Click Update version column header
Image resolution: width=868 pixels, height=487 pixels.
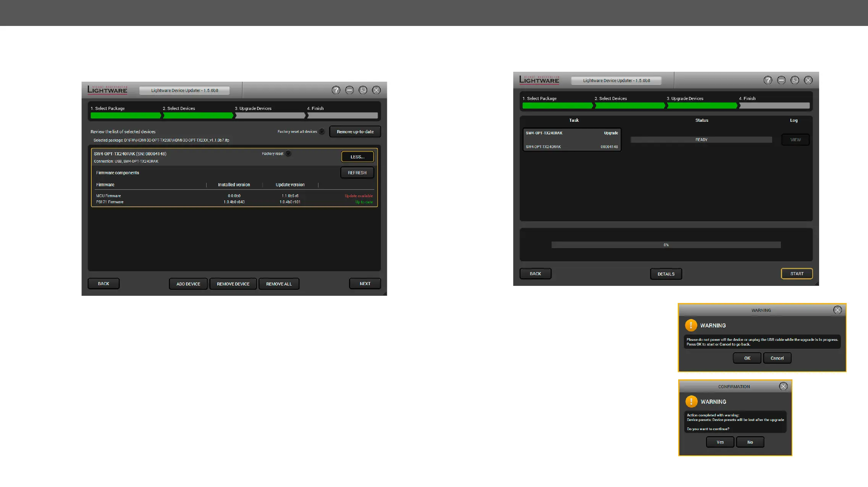[x=290, y=185]
